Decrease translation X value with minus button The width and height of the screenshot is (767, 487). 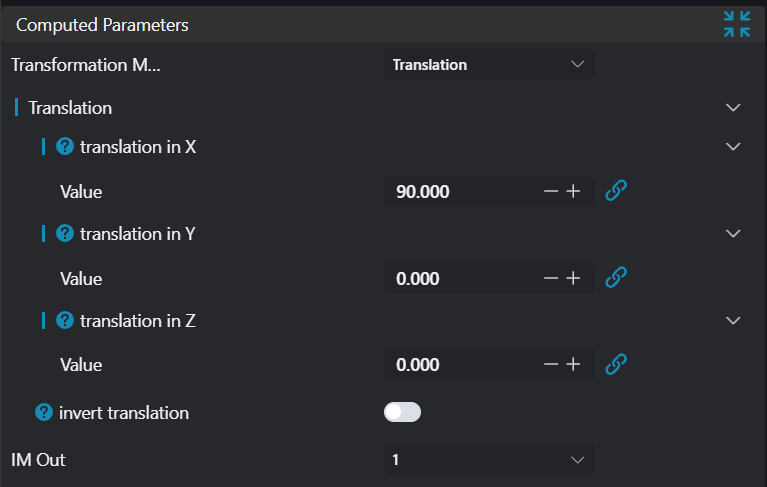pyautogui.click(x=550, y=191)
